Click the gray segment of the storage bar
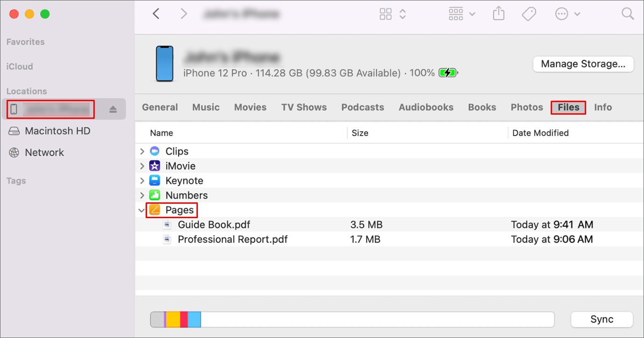This screenshot has height=338, width=644. 157,319
